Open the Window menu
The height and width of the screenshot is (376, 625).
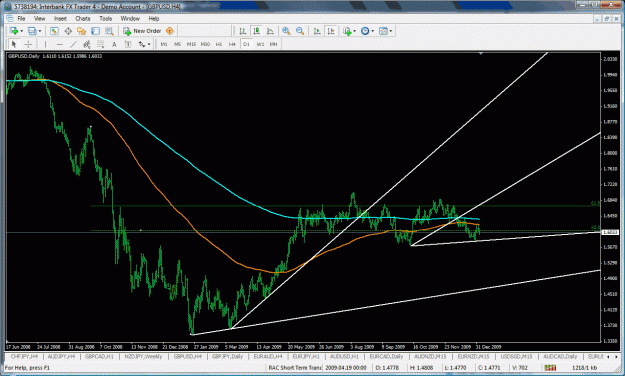pyautogui.click(x=130, y=19)
